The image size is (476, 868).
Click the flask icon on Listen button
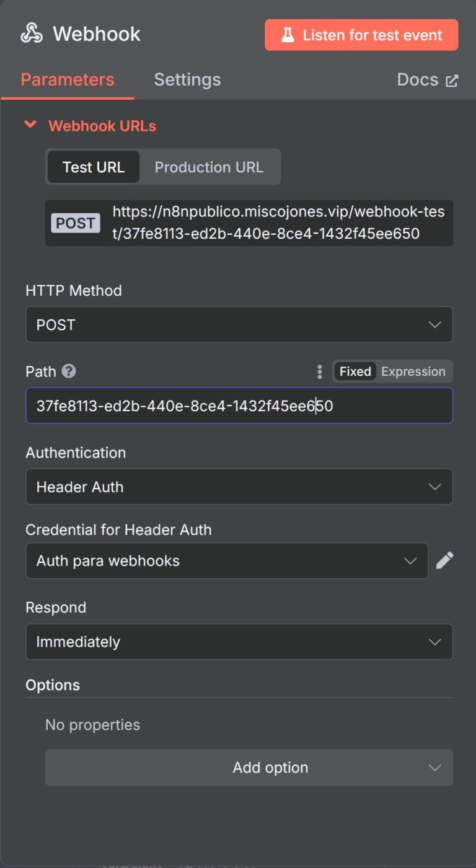click(x=288, y=35)
